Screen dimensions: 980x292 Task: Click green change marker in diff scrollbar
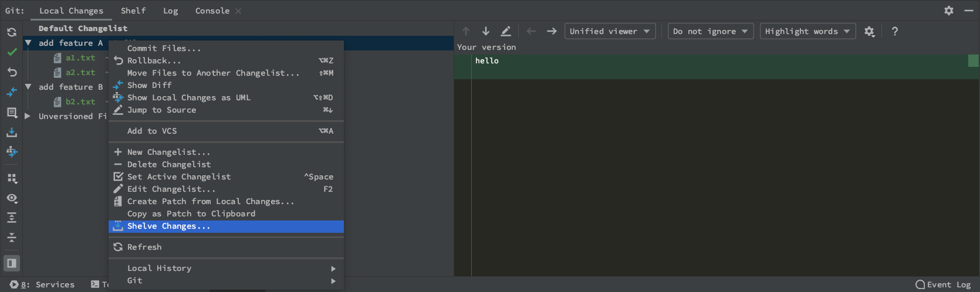point(973,60)
